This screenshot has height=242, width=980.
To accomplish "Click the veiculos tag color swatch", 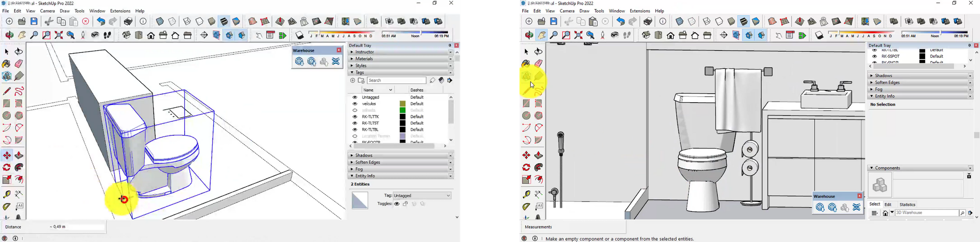I will pyautogui.click(x=403, y=104).
